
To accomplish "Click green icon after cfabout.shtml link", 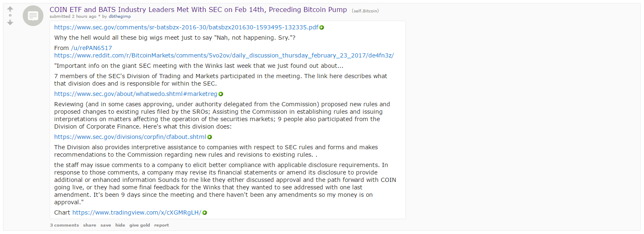I will [x=210, y=137].
